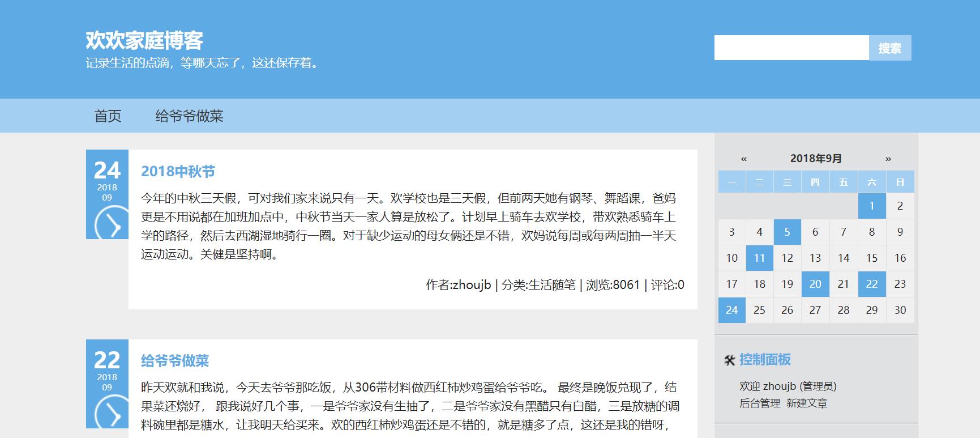
Task: Open 给爷爷做菜 in the navigation bar
Action: coord(189,116)
